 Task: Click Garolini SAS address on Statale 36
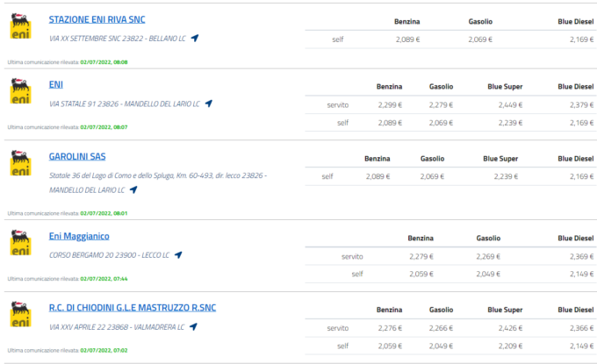[x=157, y=175]
